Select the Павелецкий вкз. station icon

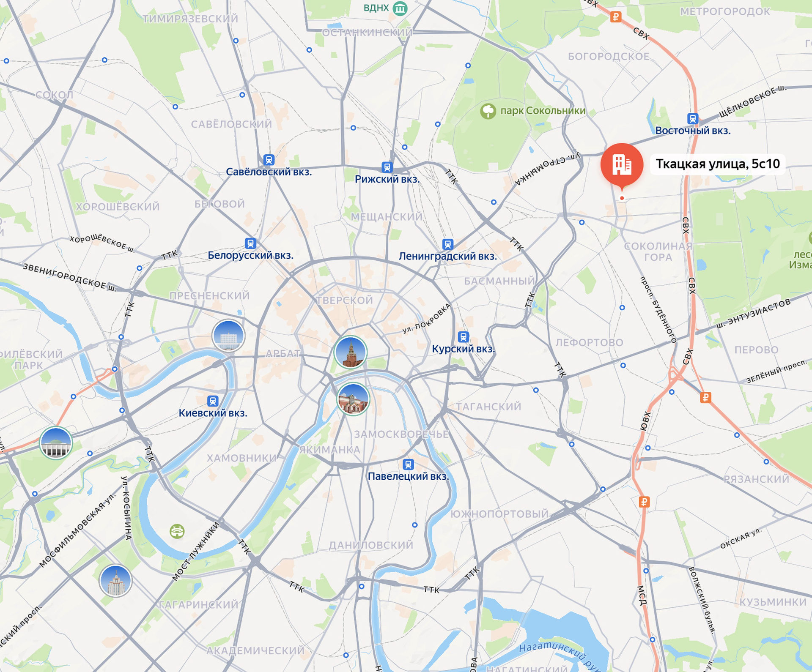coord(408,464)
